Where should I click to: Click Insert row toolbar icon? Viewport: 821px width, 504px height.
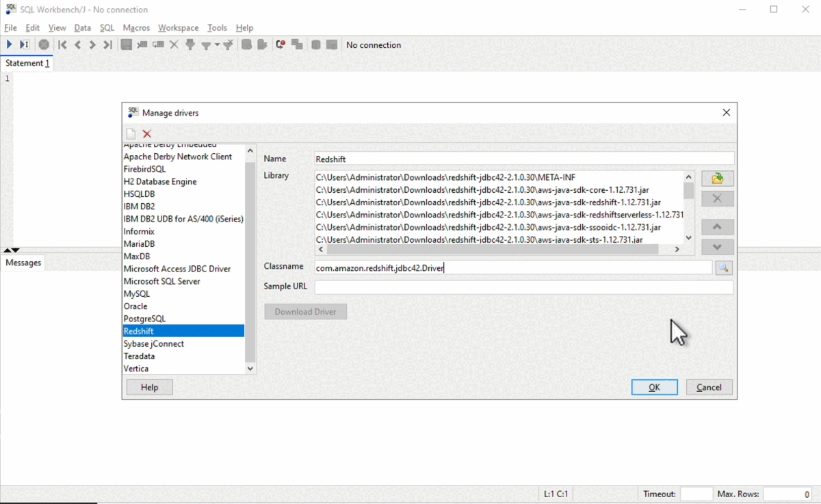pos(142,44)
